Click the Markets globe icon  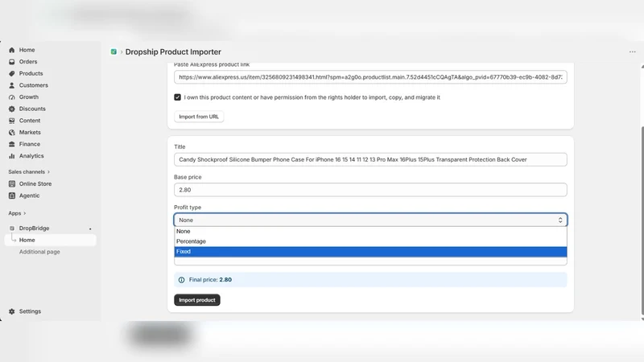(x=12, y=133)
